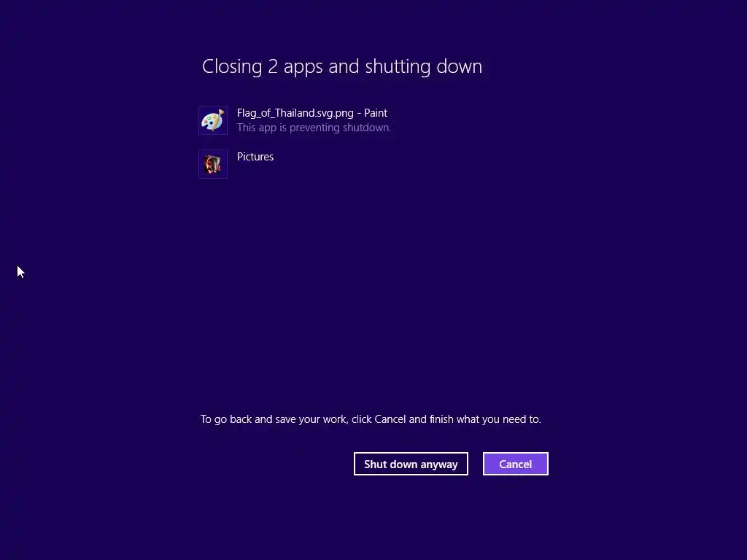
Task: Click the Flag_of_Thailand.svg.png filename text
Action: pyautogui.click(x=295, y=113)
